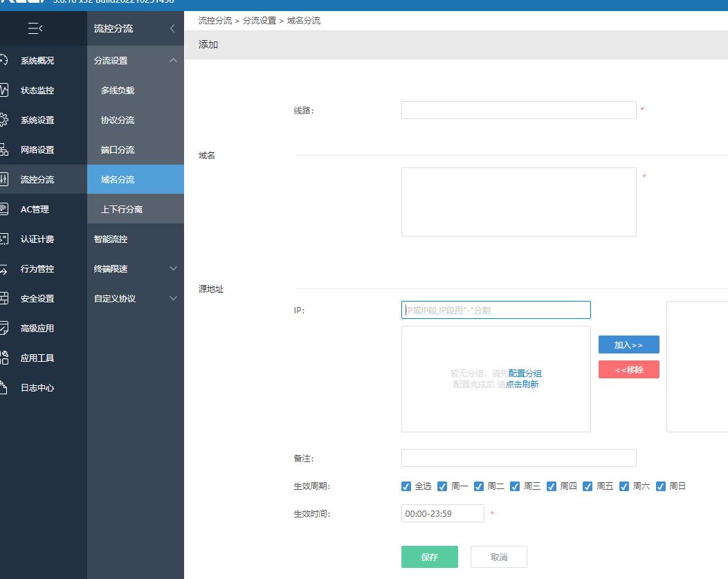The height and width of the screenshot is (579, 728).
Task: Click the green 保存 button
Action: [x=429, y=557]
